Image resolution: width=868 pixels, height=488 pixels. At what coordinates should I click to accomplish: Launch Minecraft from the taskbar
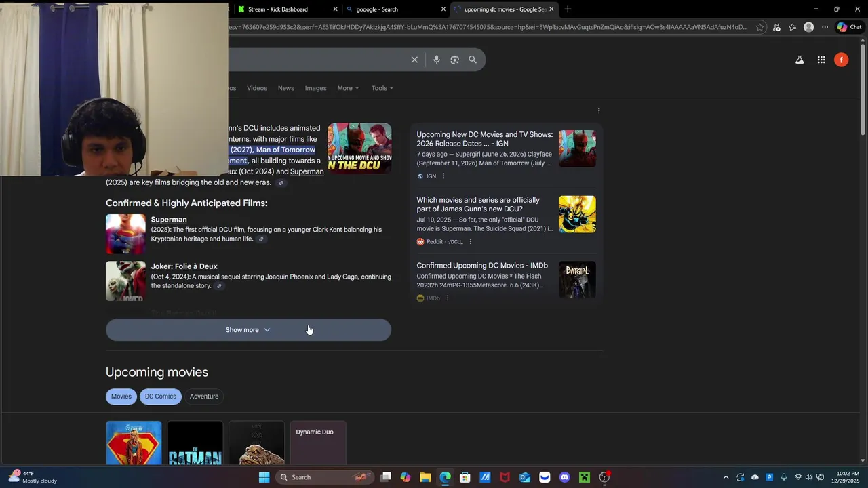point(585,477)
